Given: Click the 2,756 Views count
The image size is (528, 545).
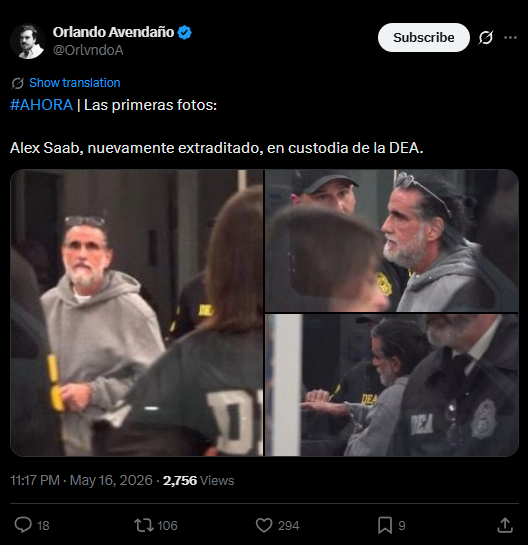Looking at the screenshot, I should [198, 481].
